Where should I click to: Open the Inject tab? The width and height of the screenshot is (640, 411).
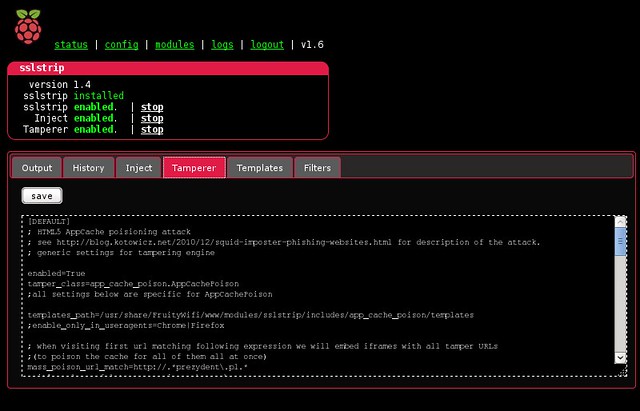pos(138,168)
